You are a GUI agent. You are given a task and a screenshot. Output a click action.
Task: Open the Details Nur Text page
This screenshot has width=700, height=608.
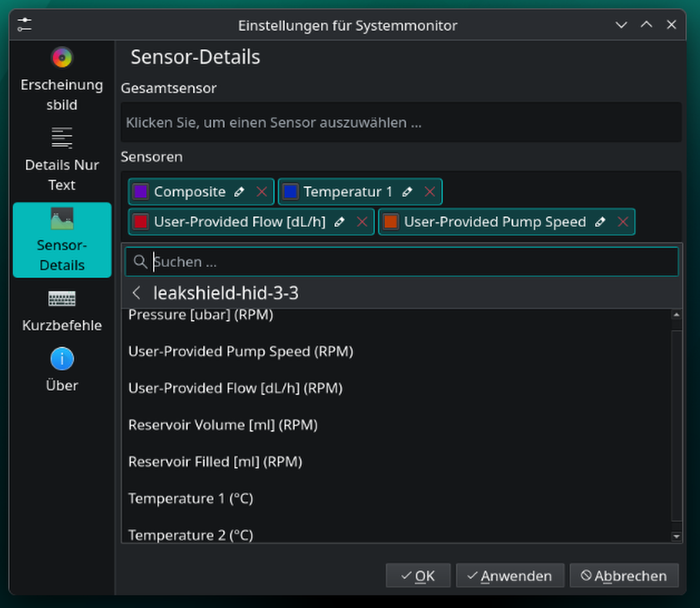(x=62, y=160)
